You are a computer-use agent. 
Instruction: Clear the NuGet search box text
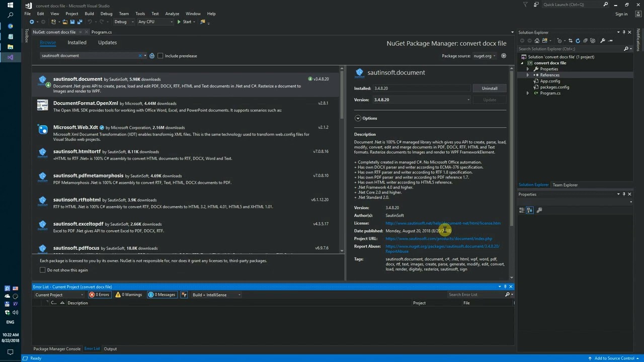(x=140, y=56)
